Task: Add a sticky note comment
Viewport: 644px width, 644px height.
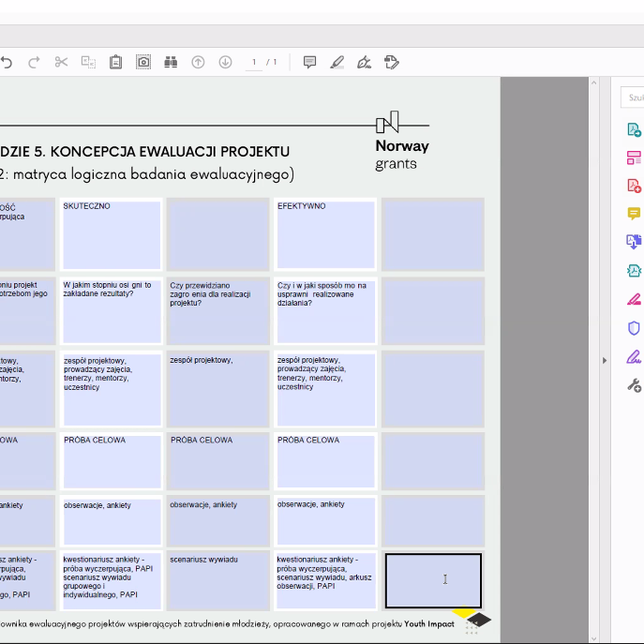Action: point(309,63)
